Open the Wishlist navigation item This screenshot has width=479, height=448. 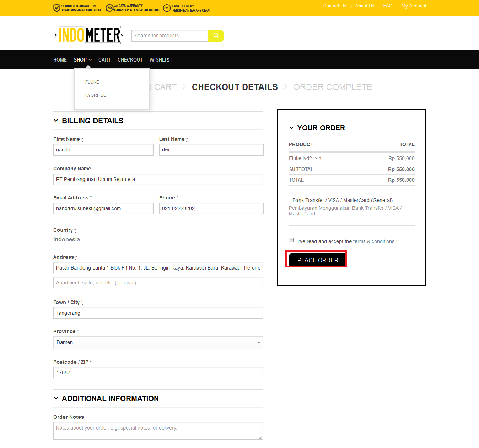pyautogui.click(x=161, y=60)
